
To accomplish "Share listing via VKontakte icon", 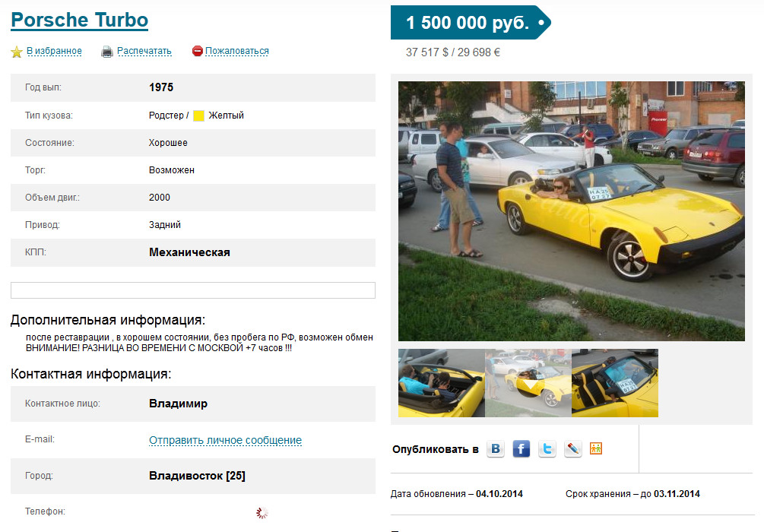I will [496, 448].
